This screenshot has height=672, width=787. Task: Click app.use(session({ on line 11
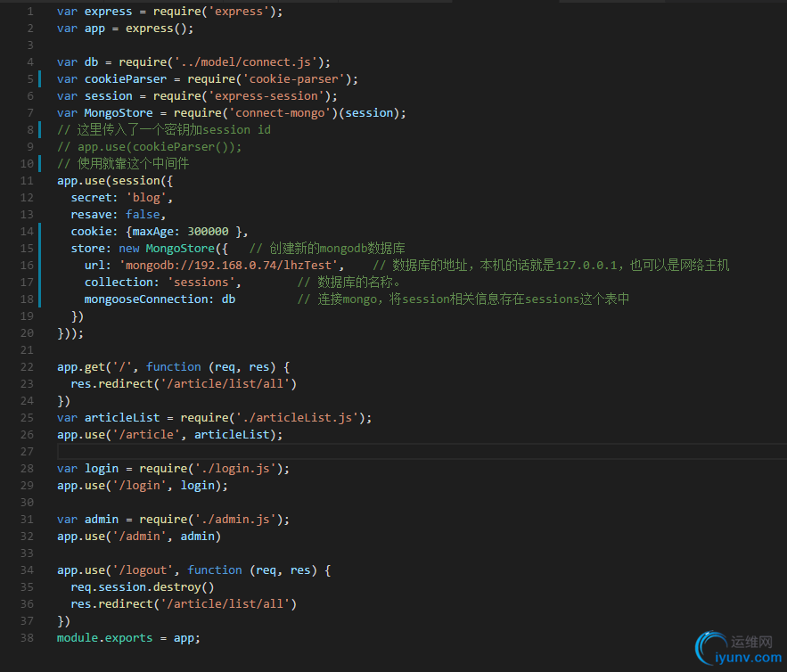(115, 181)
